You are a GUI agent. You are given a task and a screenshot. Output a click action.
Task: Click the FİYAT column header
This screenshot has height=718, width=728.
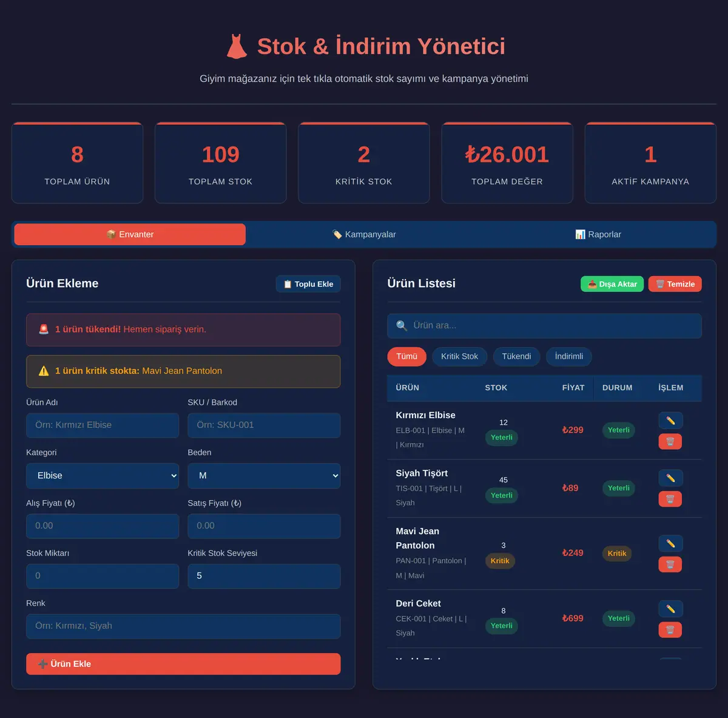pos(573,388)
